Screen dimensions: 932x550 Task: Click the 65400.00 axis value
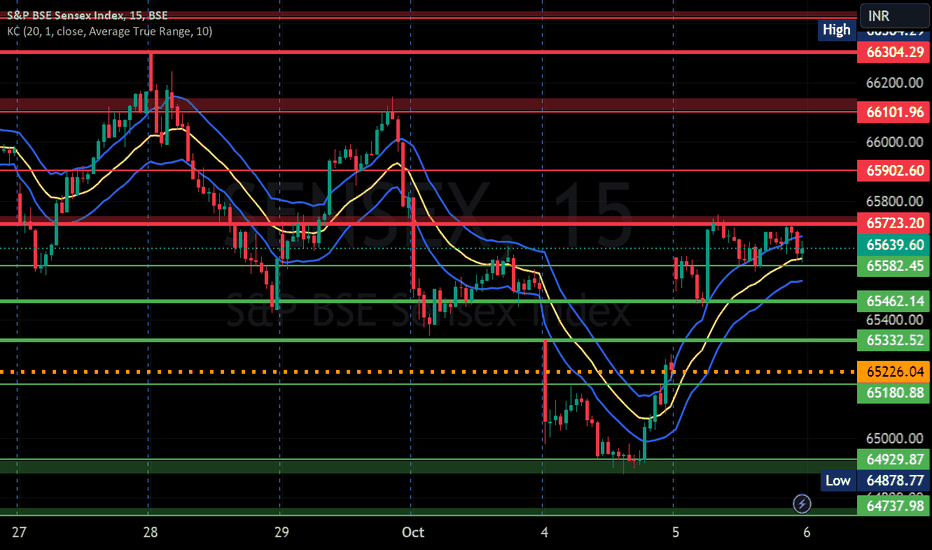pos(895,320)
